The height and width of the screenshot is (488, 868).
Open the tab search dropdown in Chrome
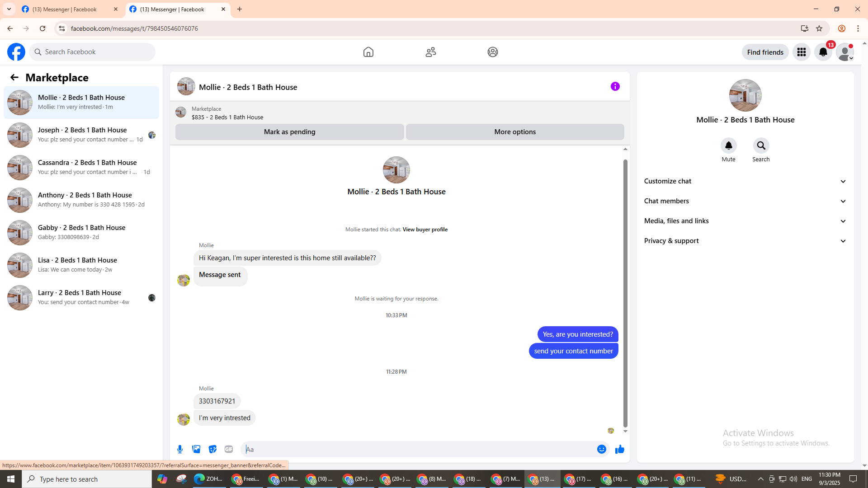(9, 9)
